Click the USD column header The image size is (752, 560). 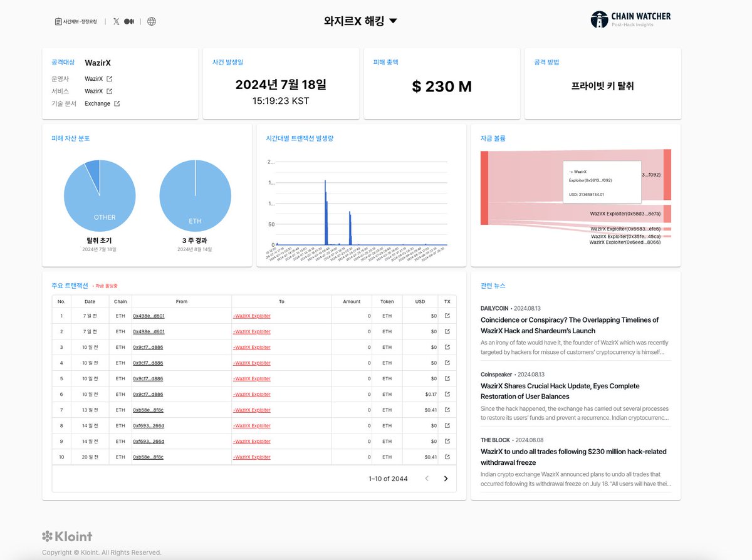click(420, 301)
